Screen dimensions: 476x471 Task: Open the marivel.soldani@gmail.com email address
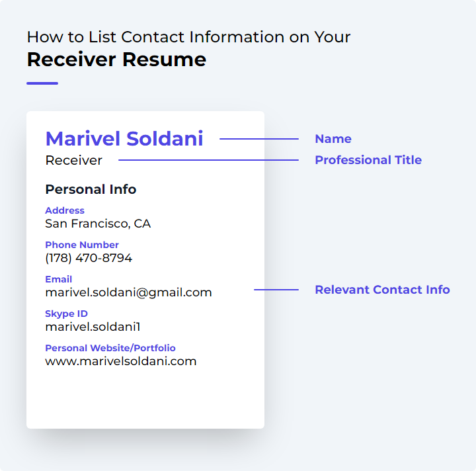pyautogui.click(x=128, y=293)
